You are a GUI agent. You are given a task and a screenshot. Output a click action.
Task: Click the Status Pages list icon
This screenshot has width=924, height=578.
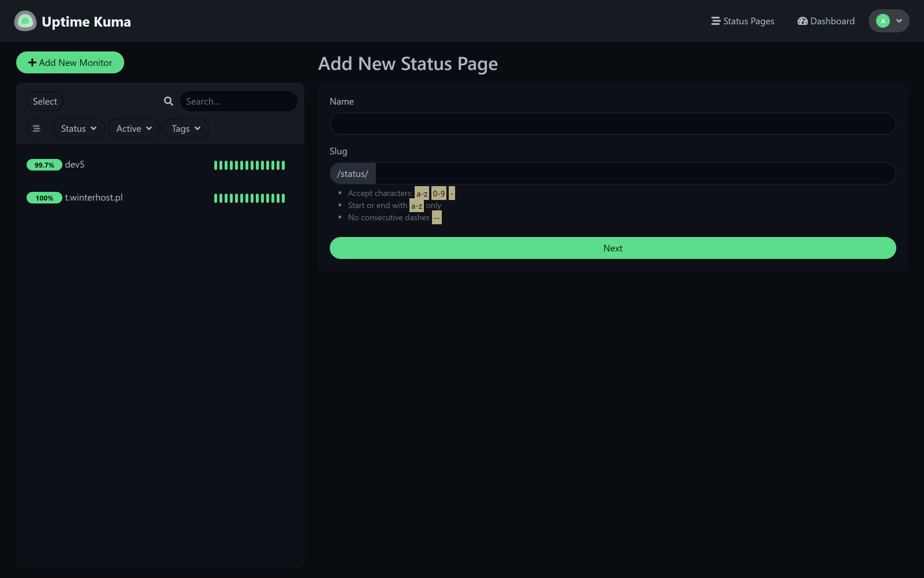point(716,21)
